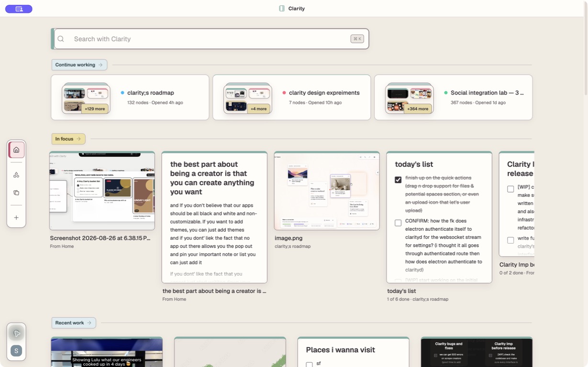Click the "367 nodes · Opened 1d ago" text
Image resolution: width=588 pixels, height=367 pixels.
(478, 103)
